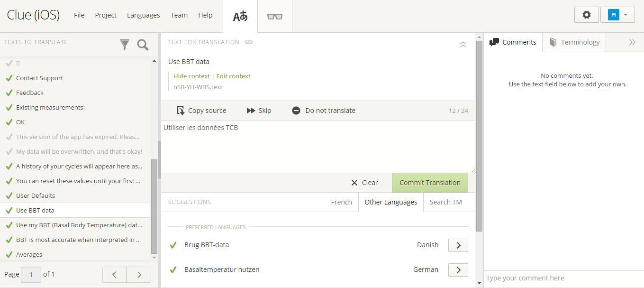This screenshot has width=644, height=288.
Task: Click the search magnifier icon
Action: [x=143, y=45]
